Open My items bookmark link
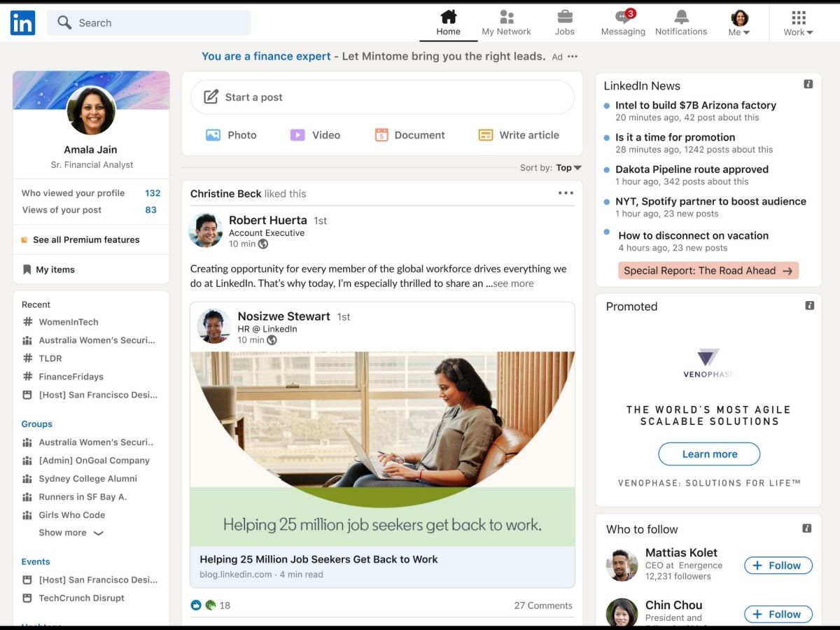Viewport: 840px width, 630px height. coord(48,269)
